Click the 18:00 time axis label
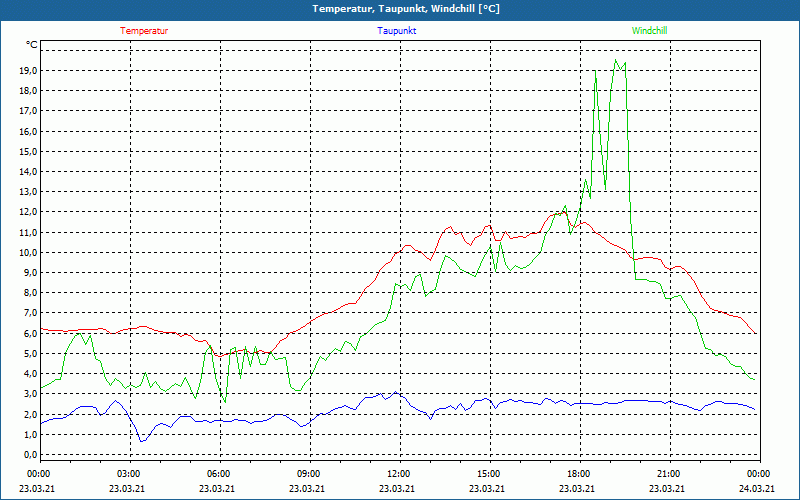Screen dimensions: 800x500 (x=577, y=474)
